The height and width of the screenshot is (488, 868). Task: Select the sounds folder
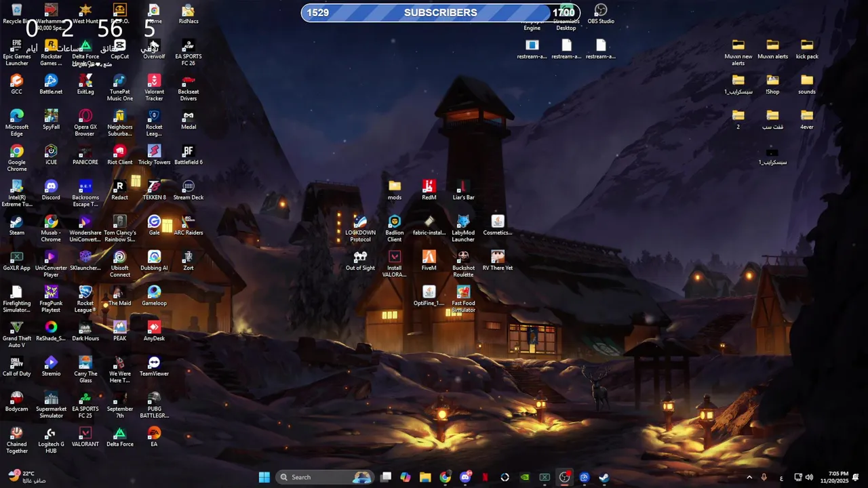tap(807, 84)
